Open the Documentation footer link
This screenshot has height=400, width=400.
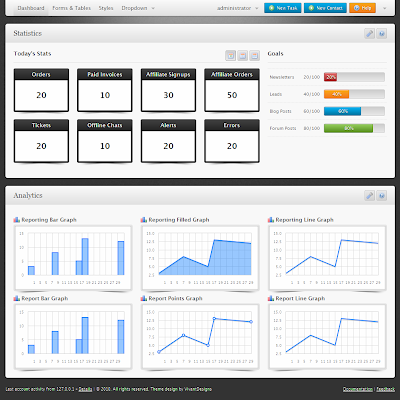(358, 389)
